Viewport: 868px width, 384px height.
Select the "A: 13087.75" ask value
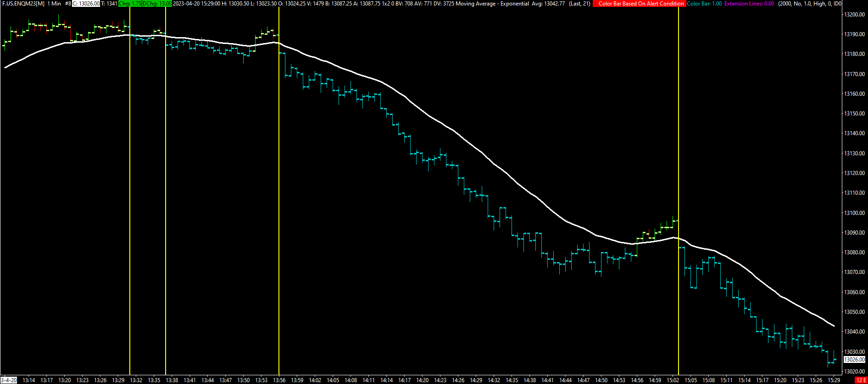point(367,4)
